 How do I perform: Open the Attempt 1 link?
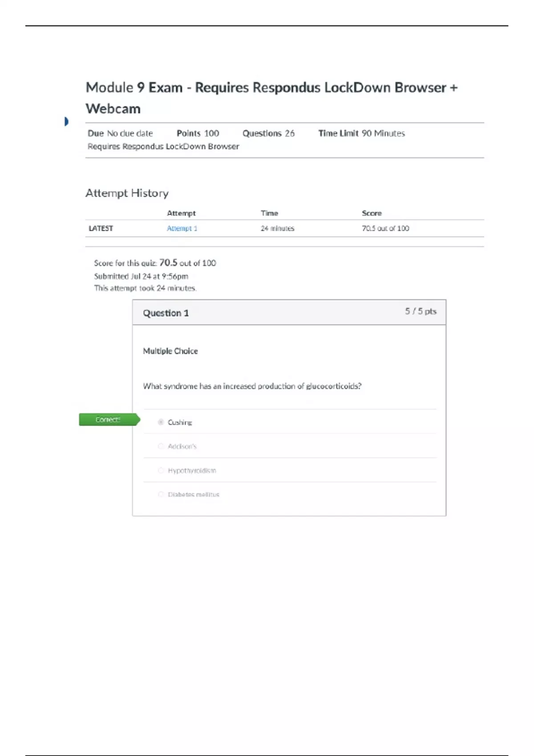click(x=182, y=228)
